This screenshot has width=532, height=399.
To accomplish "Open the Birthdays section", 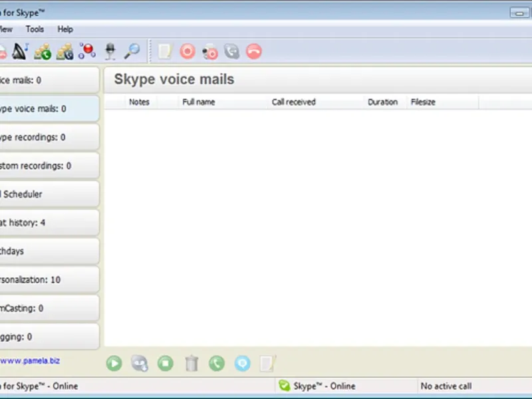I will (x=49, y=251).
